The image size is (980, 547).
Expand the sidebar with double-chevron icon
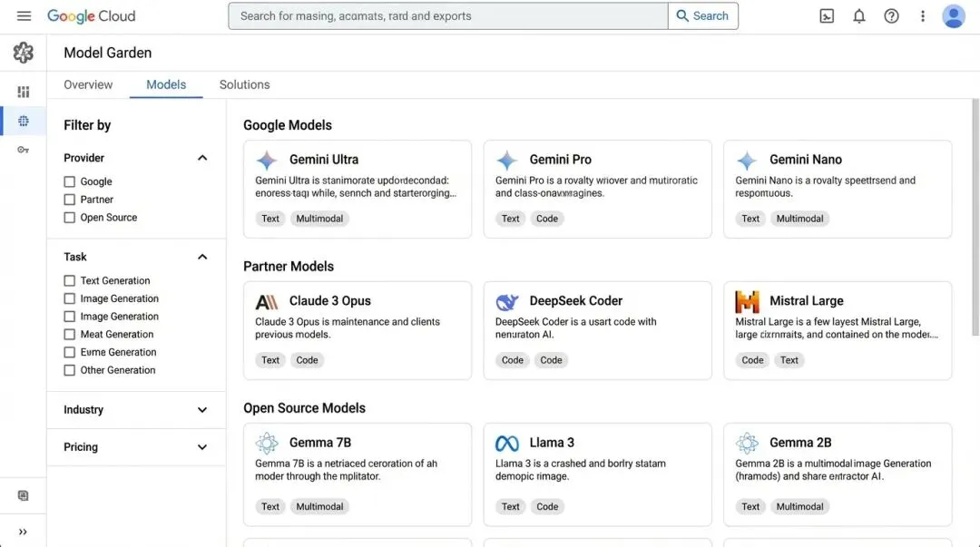coord(24,532)
